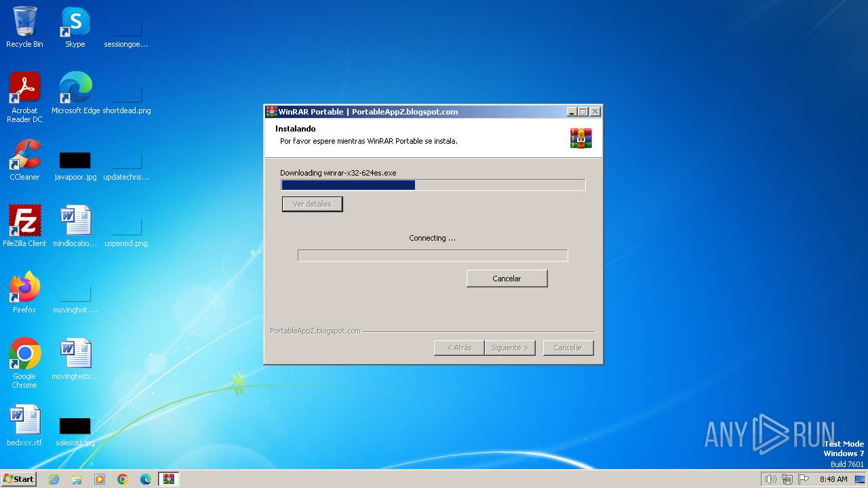Click the Ver detalles button
This screenshot has height=488, width=868.
coord(313,204)
